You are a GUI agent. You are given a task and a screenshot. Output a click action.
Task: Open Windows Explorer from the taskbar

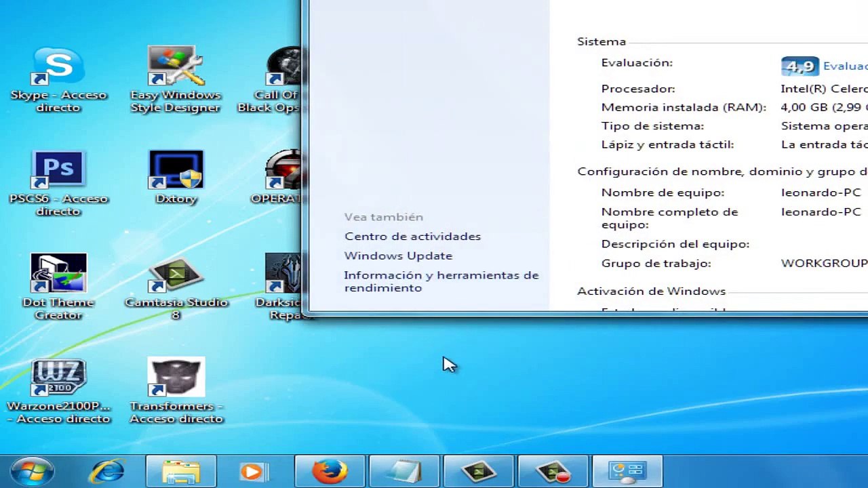[x=180, y=471]
